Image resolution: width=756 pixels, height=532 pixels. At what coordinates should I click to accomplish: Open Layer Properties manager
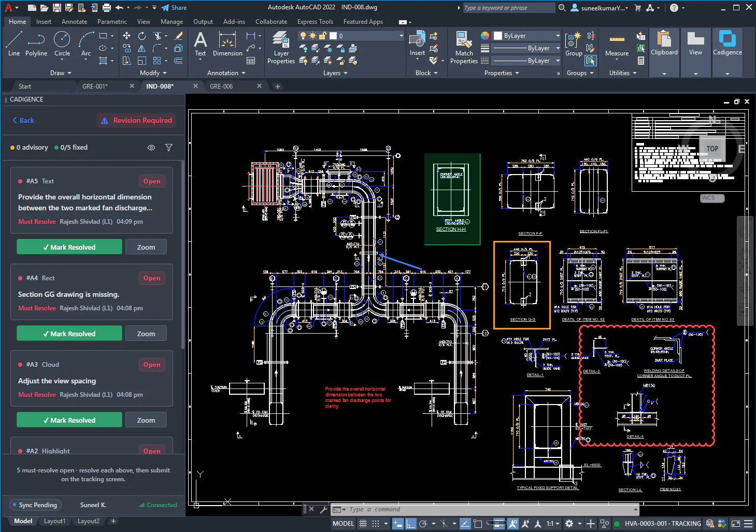[281, 47]
